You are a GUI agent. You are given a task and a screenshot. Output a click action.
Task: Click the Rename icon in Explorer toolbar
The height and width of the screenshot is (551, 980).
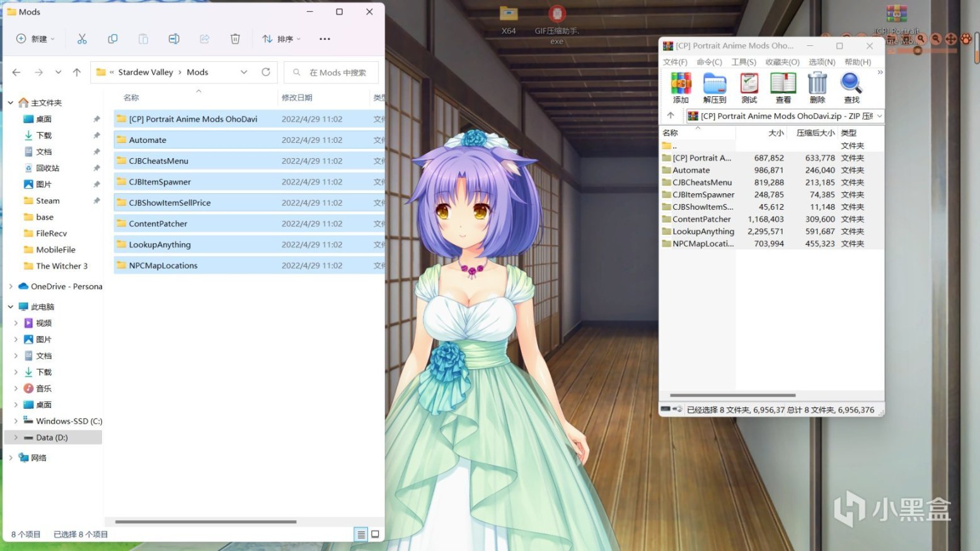coord(174,39)
